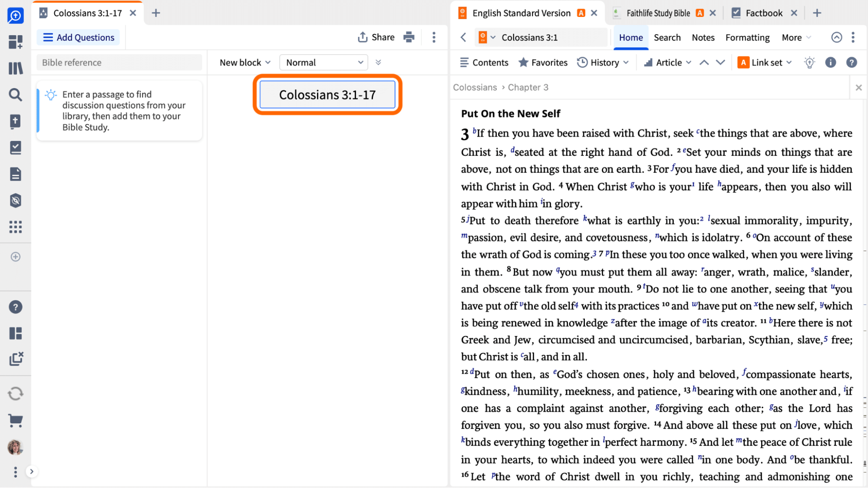Expand the History dropdown

603,62
